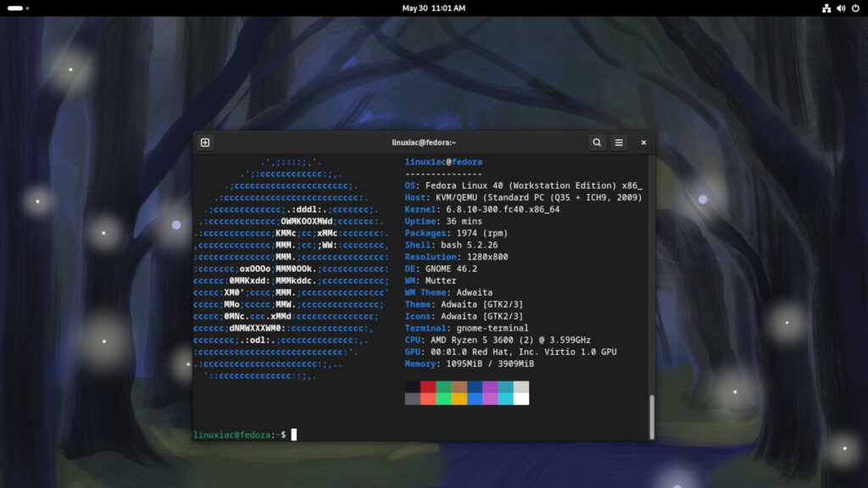868x488 pixels.
Task: Click the white swatch in bottom row
Action: [x=521, y=399]
